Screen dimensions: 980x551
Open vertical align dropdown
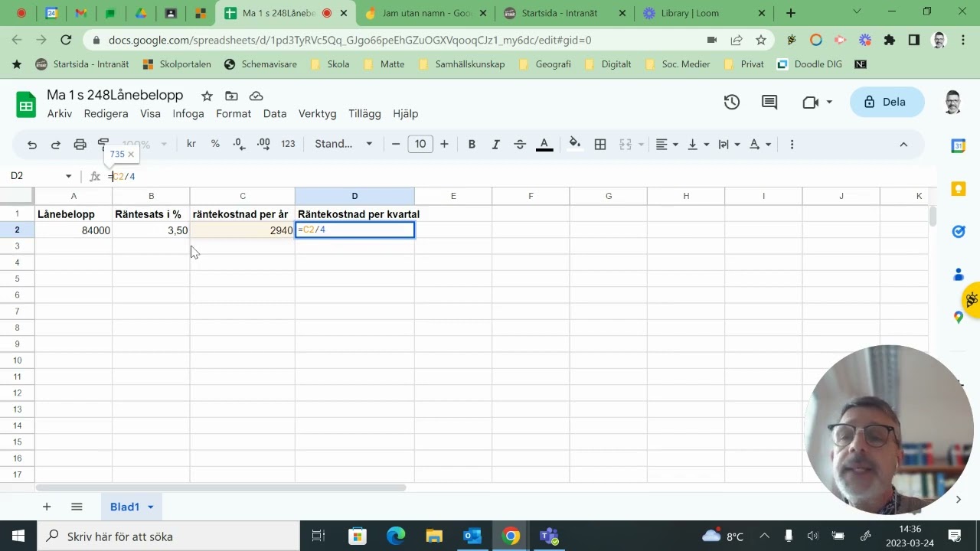pyautogui.click(x=697, y=144)
